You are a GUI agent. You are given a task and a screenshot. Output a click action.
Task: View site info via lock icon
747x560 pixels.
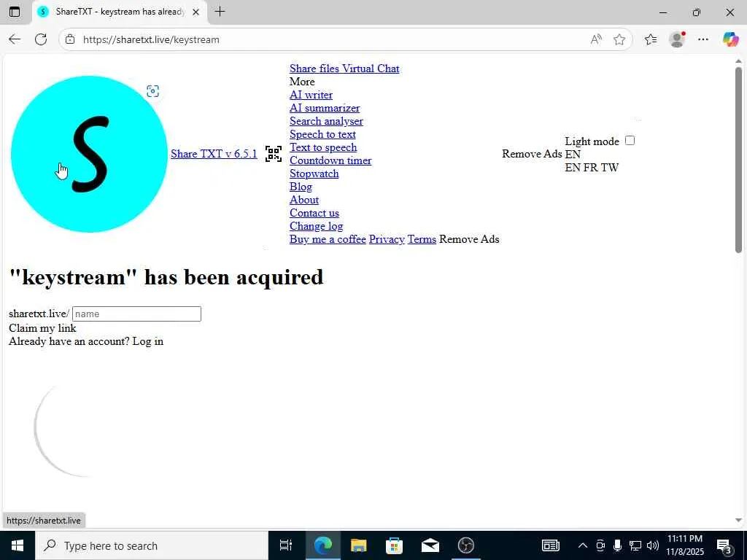tap(70, 39)
